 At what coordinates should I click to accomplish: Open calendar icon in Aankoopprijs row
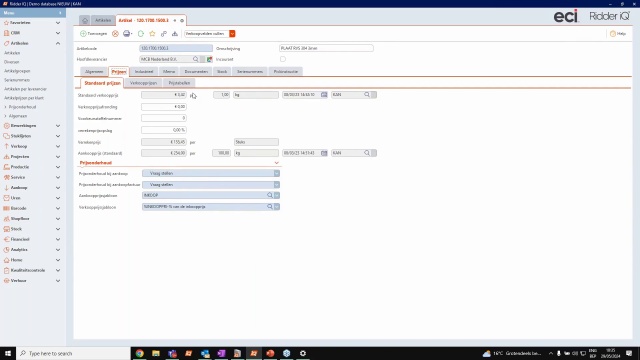324,153
